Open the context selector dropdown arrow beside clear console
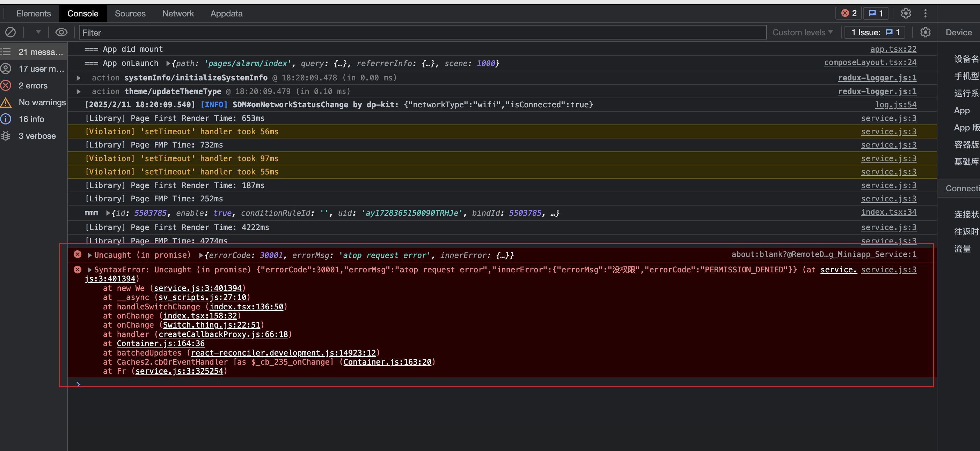The height and width of the screenshot is (451, 980). (x=38, y=32)
